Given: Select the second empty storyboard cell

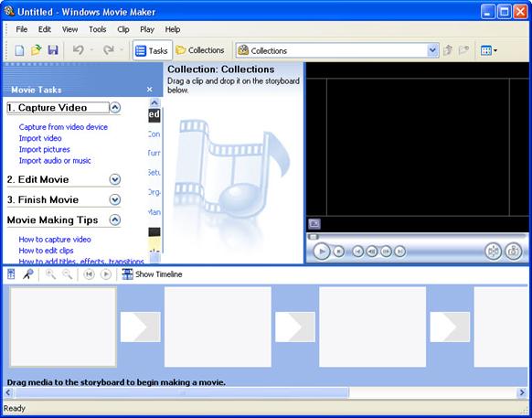Looking at the screenshot, I should point(218,327).
